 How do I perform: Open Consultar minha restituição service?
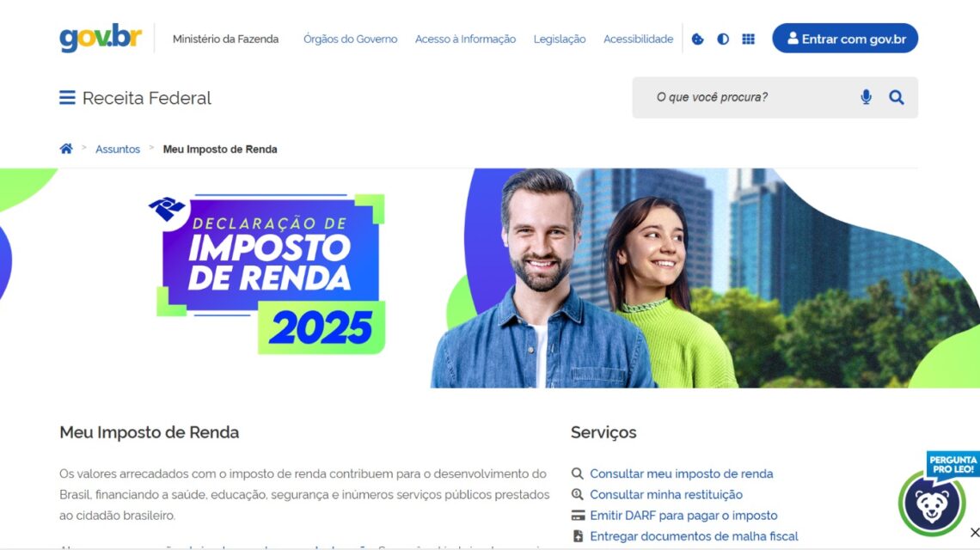tap(665, 494)
